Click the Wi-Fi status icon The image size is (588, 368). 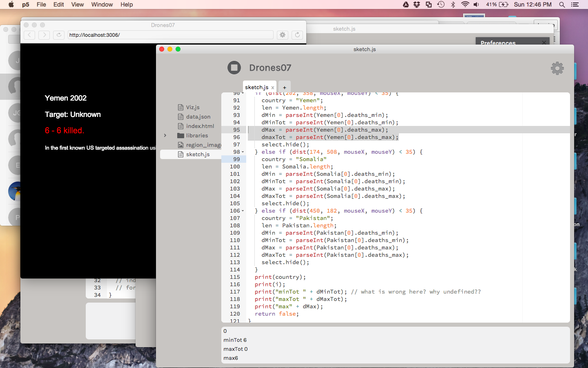click(465, 4)
